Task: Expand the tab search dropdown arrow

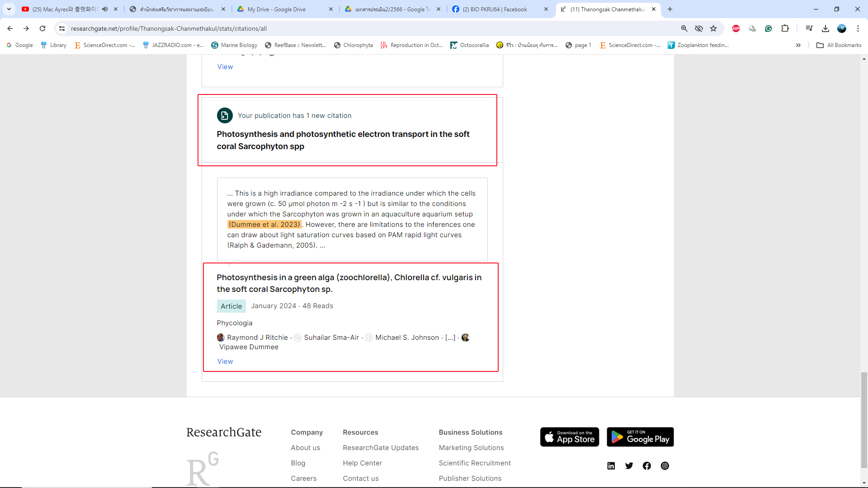Action: [9, 9]
